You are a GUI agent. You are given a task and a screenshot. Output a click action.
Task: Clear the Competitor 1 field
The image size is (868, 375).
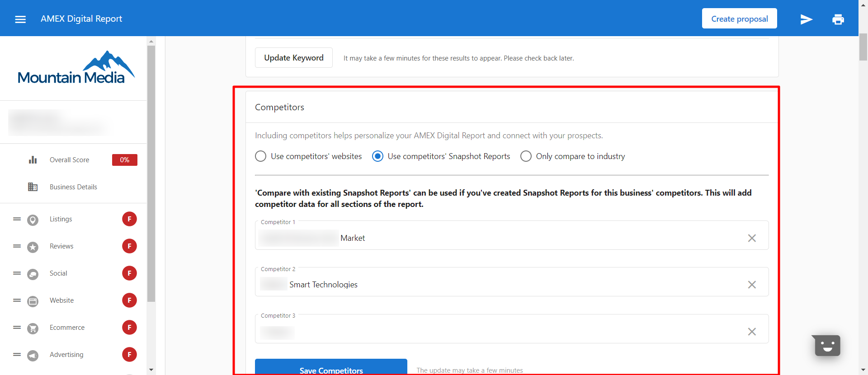(752, 238)
